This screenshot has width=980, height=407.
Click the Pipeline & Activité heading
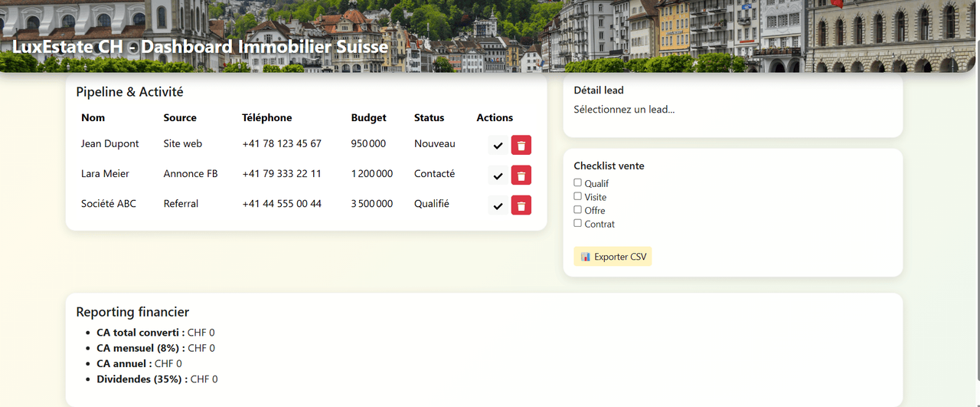tap(129, 92)
